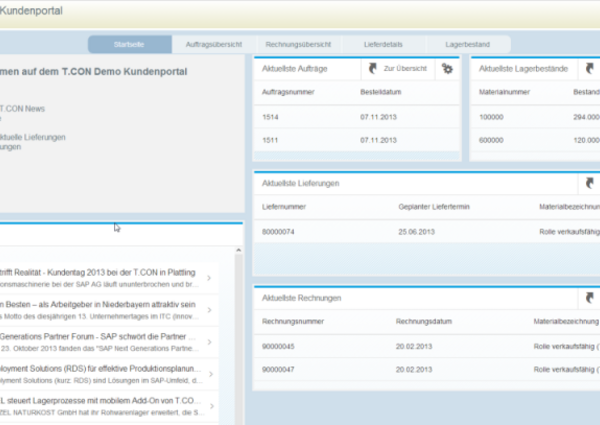Open headline RDS für effektive Produktionsplanung
This screenshot has height=425, width=600.
tap(100, 369)
